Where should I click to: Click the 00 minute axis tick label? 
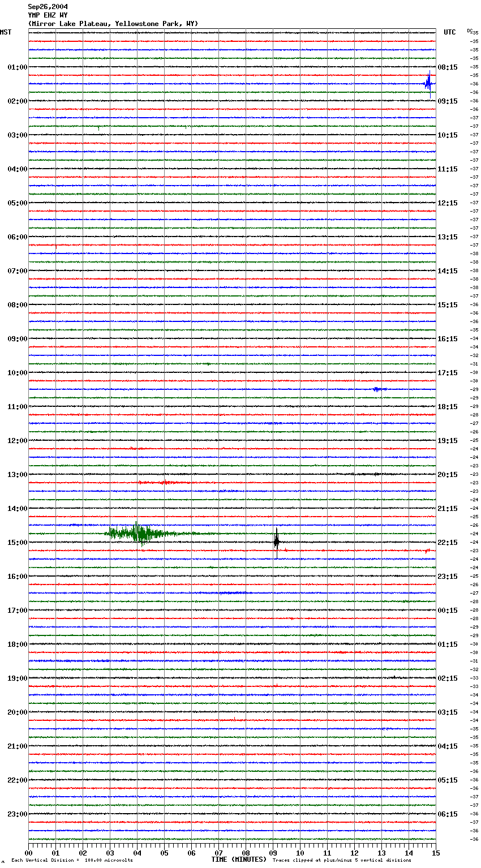pyautogui.click(x=28, y=853)
